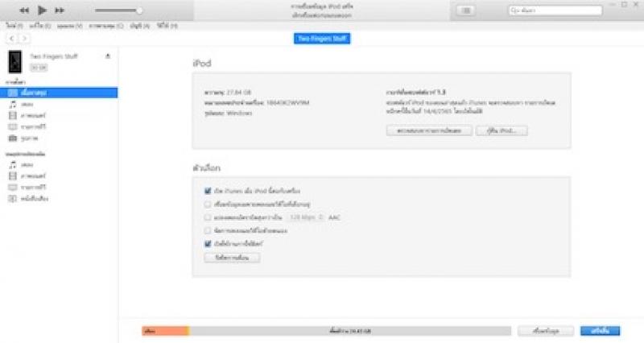The width and height of the screenshot is (644, 343).
Task: Click the fast-forward next-track icon
Action: click(60, 10)
